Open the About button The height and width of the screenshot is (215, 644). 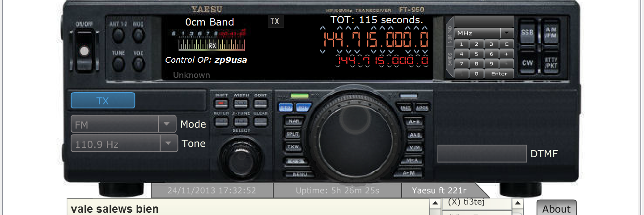[557, 208]
